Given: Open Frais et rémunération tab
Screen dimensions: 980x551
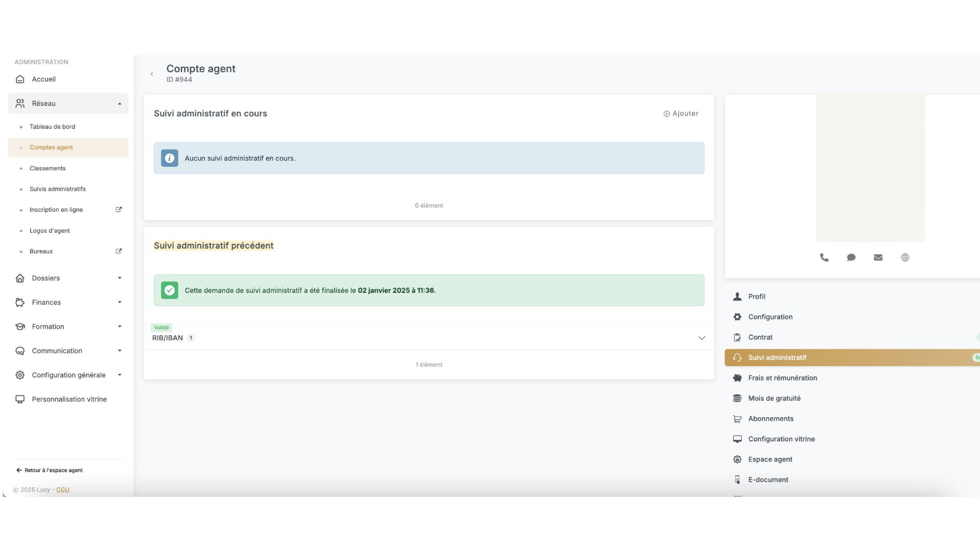Looking at the screenshot, I should click(782, 378).
